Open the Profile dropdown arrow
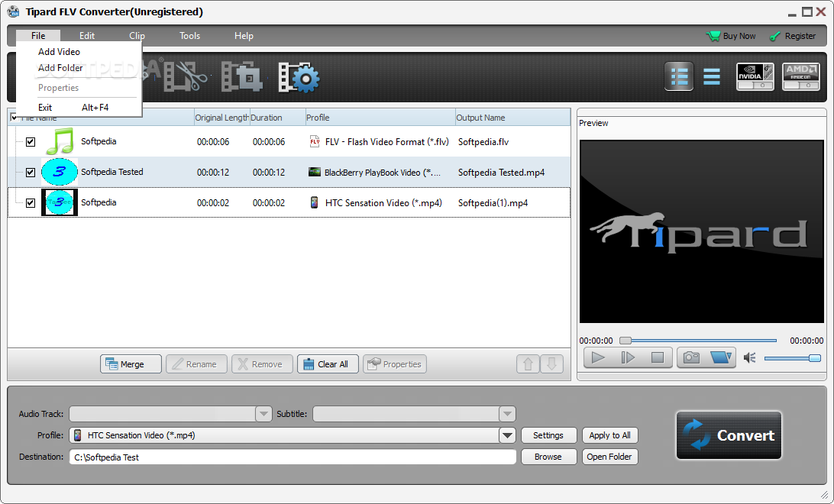The height and width of the screenshot is (504, 834). (x=507, y=435)
